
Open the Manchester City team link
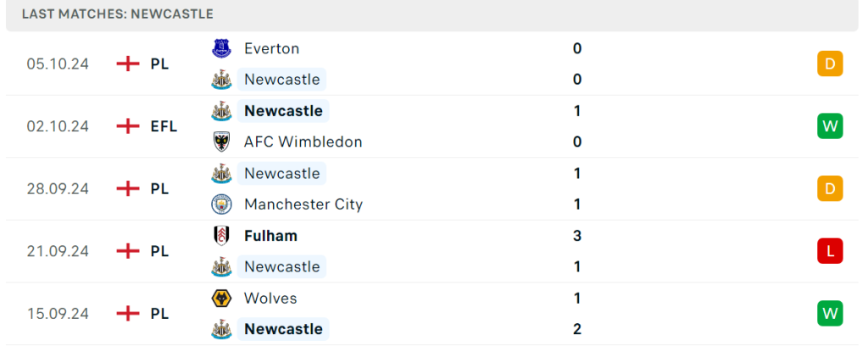point(303,204)
